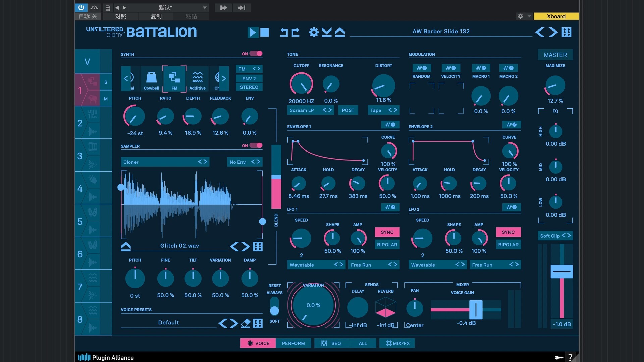Select the Cowbell synth model
Image resolution: width=644 pixels, height=362 pixels.
pos(151,79)
